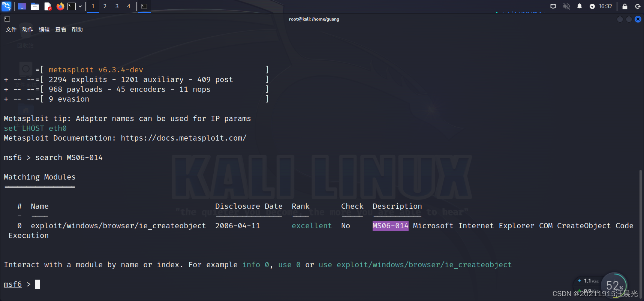Launch the text editor panel icon

(x=48, y=6)
